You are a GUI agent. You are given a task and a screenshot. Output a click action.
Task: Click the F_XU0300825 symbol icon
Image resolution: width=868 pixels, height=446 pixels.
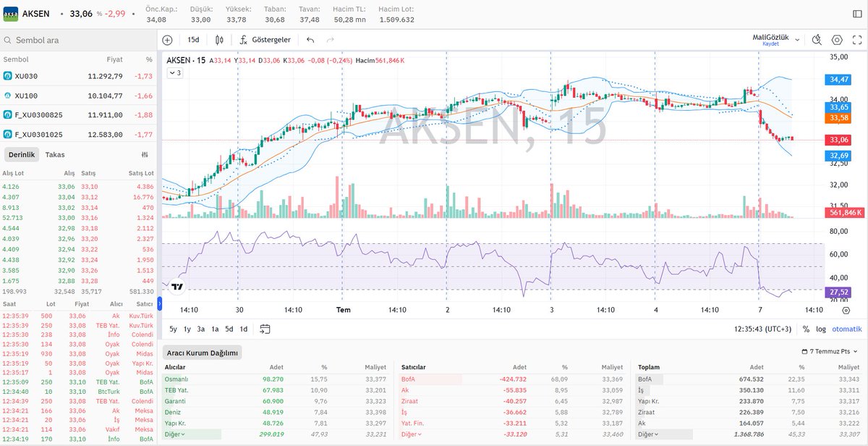7,114
